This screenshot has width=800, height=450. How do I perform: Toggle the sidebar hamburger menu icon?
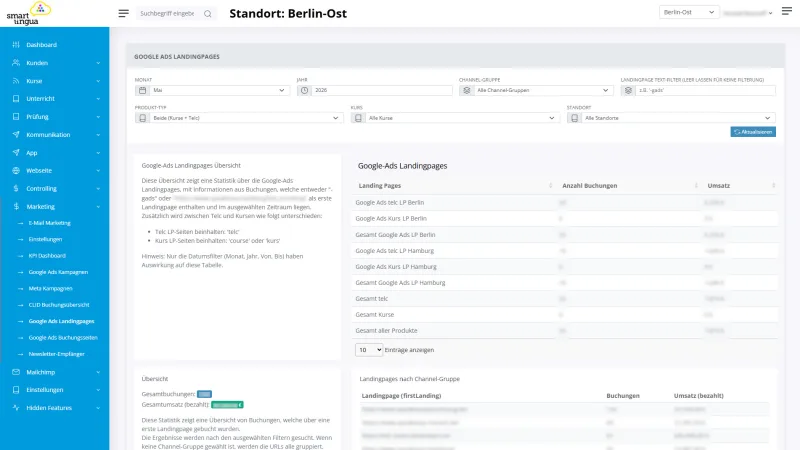point(123,13)
